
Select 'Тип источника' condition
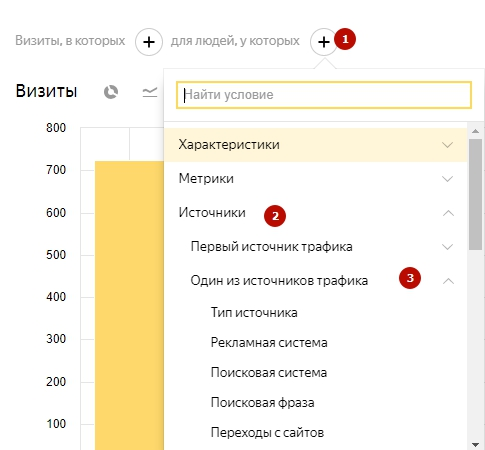pyautogui.click(x=254, y=313)
